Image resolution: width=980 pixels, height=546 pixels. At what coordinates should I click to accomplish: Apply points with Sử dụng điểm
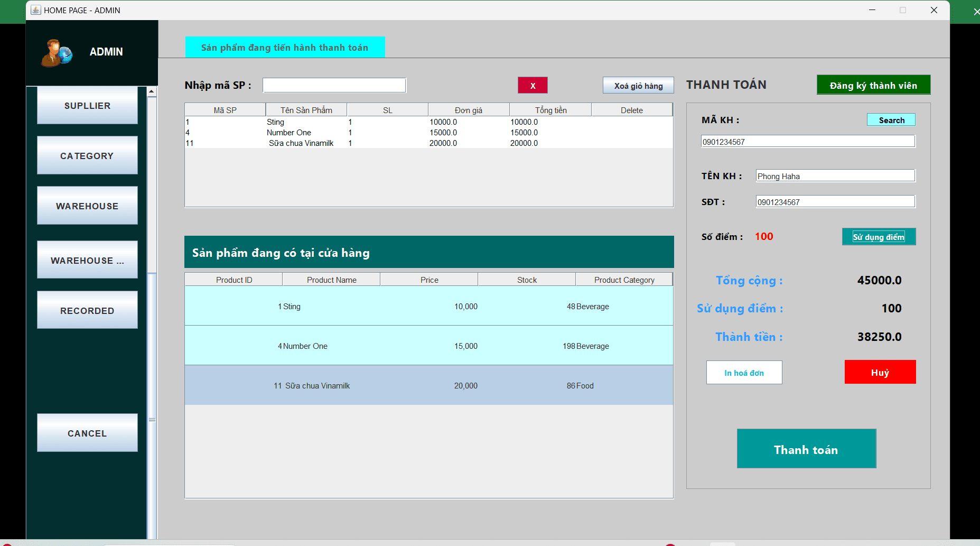coord(878,237)
